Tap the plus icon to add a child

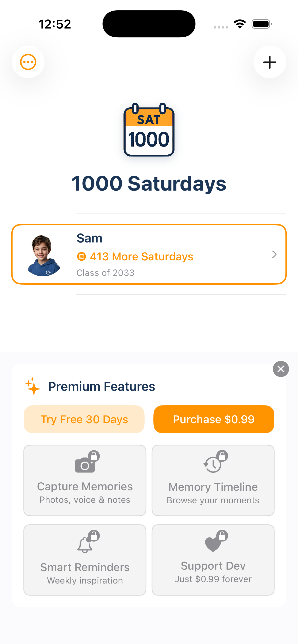[269, 62]
